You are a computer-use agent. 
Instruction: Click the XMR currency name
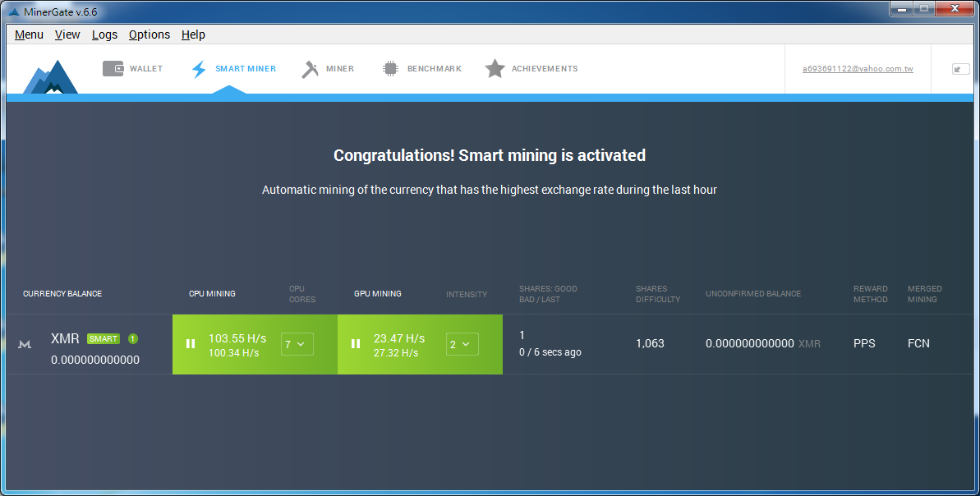click(65, 338)
